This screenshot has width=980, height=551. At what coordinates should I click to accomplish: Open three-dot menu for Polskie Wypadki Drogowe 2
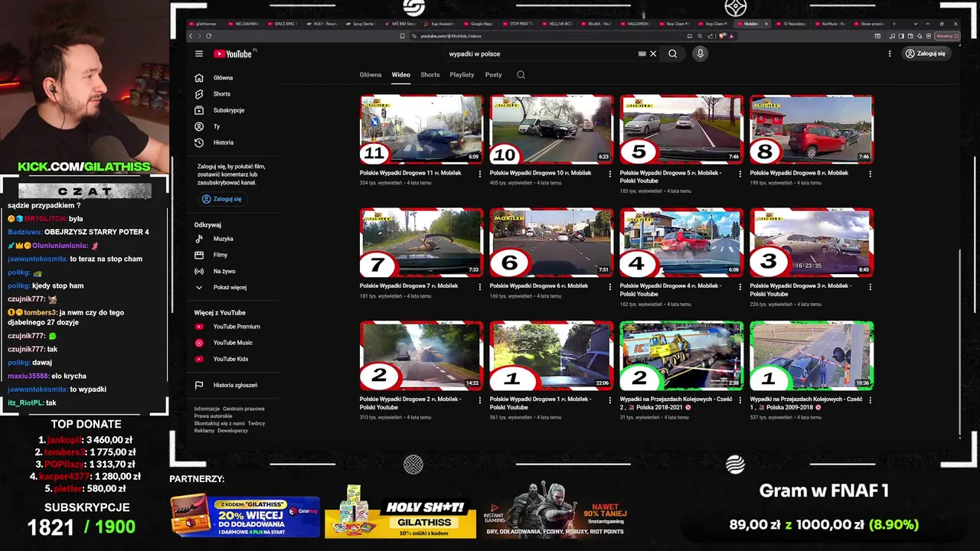(x=480, y=400)
